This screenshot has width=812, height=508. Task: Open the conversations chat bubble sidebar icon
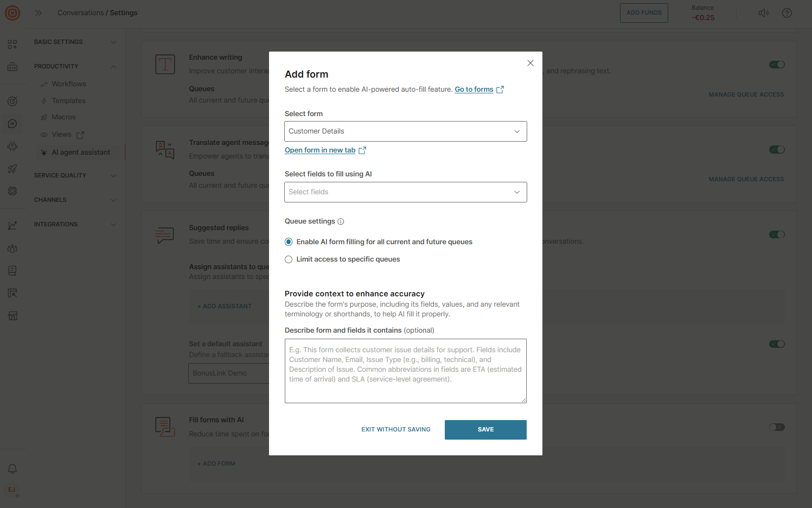coord(12,124)
